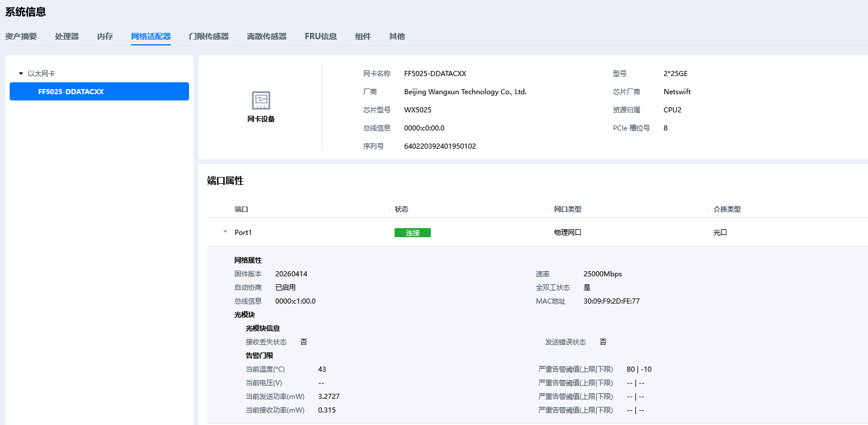Click the 网口类型 column header
Image resolution: width=868 pixels, height=425 pixels.
pyautogui.click(x=568, y=209)
